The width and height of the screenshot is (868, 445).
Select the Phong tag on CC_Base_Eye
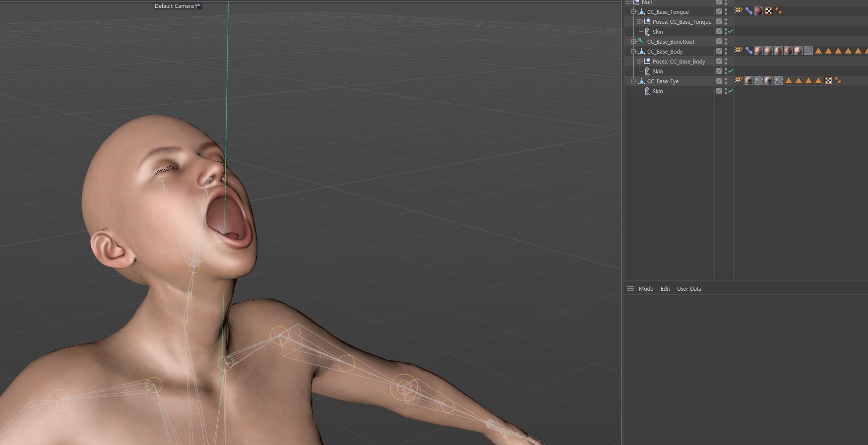tap(838, 80)
